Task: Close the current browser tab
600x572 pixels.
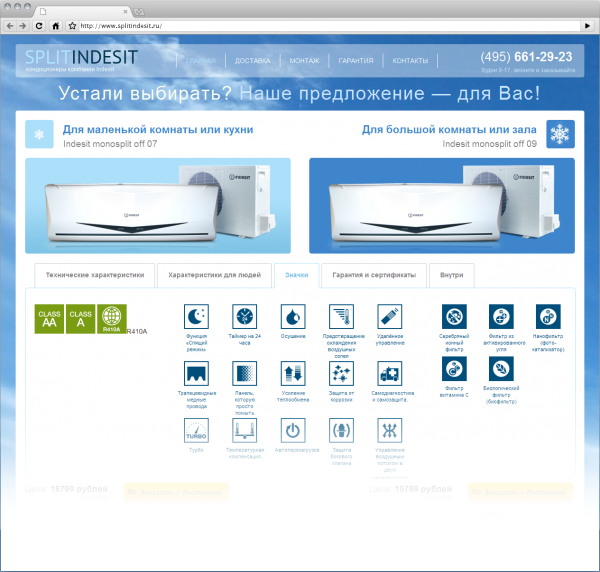Action: click(125, 12)
